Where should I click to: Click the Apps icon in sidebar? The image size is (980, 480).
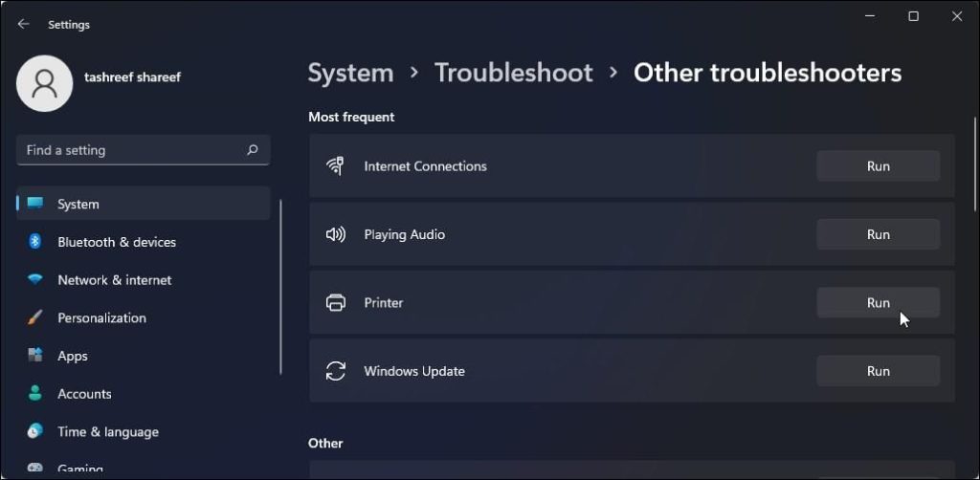[x=35, y=356]
